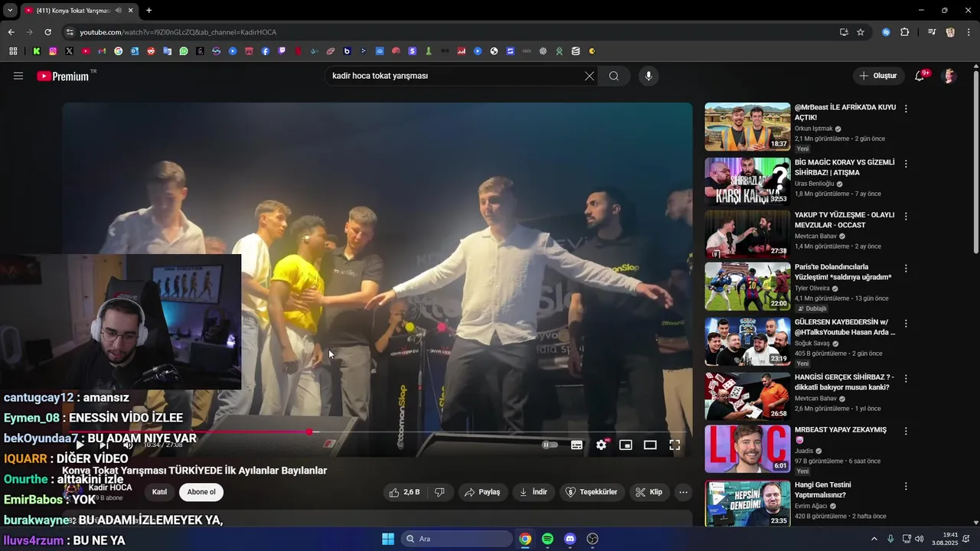Open OBS Studio from the taskbar
The width and height of the screenshot is (980, 551).
tap(592, 539)
